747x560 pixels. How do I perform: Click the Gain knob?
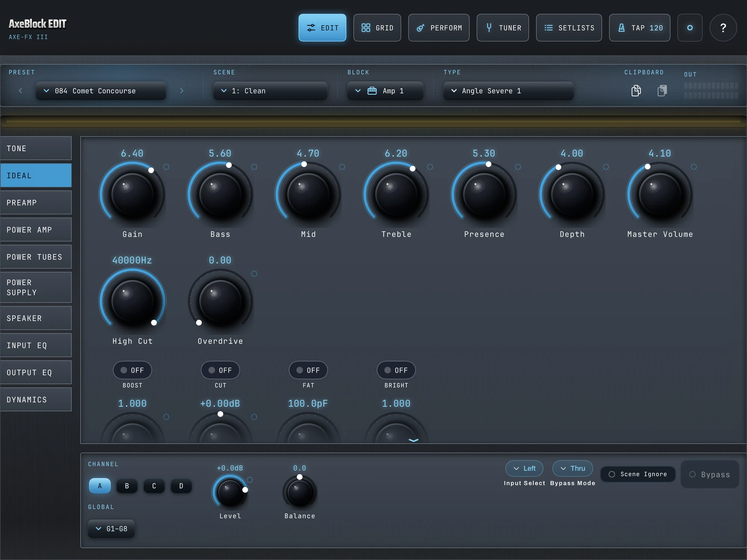click(x=132, y=194)
